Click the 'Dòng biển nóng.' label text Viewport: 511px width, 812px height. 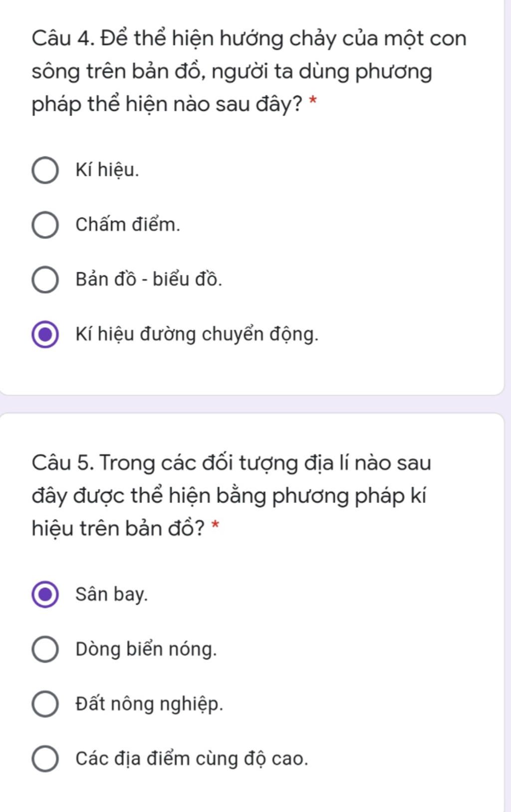146,649
